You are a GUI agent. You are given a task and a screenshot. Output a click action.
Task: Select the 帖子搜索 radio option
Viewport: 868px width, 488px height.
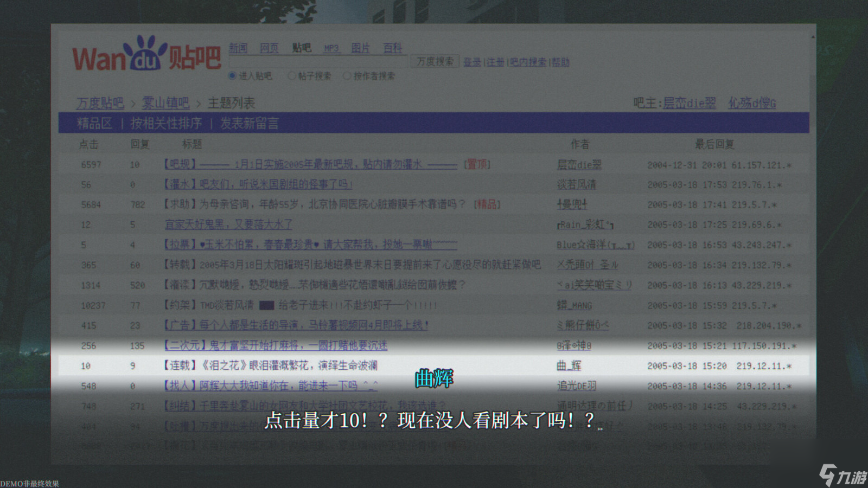[291, 76]
